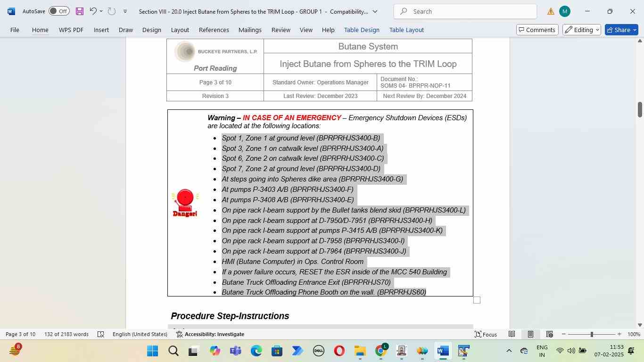Click the 'Revision 3' table cell
The width and height of the screenshot is (644, 362).
215,96
